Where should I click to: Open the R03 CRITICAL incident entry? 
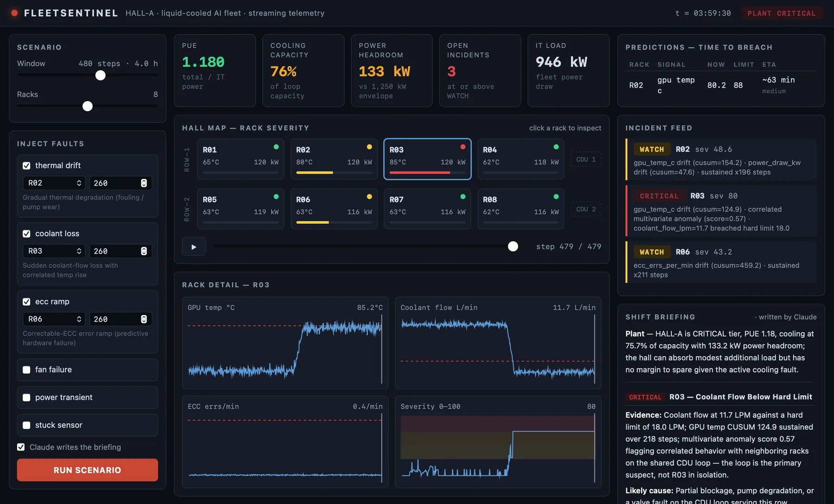[721, 211]
